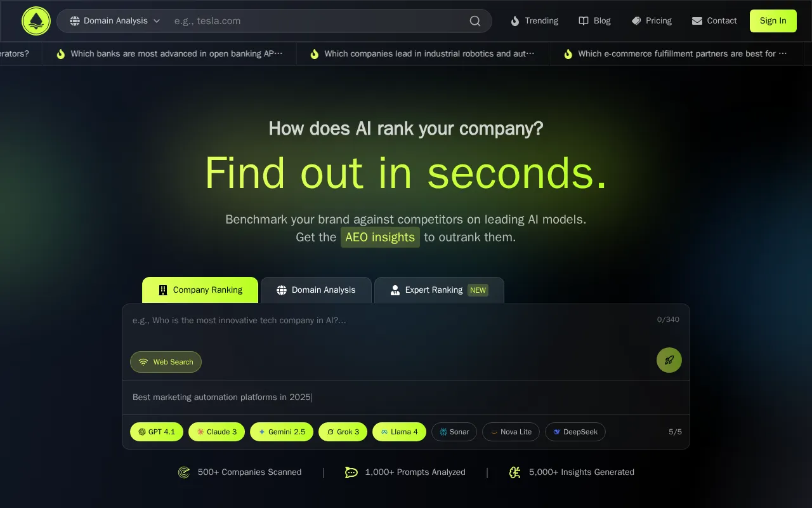The width and height of the screenshot is (812, 508).
Task: Open the Blog page
Action: coord(594,21)
